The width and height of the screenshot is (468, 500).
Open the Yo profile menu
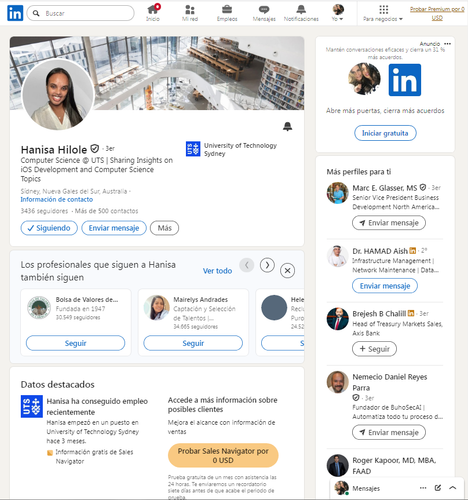[x=338, y=13]
